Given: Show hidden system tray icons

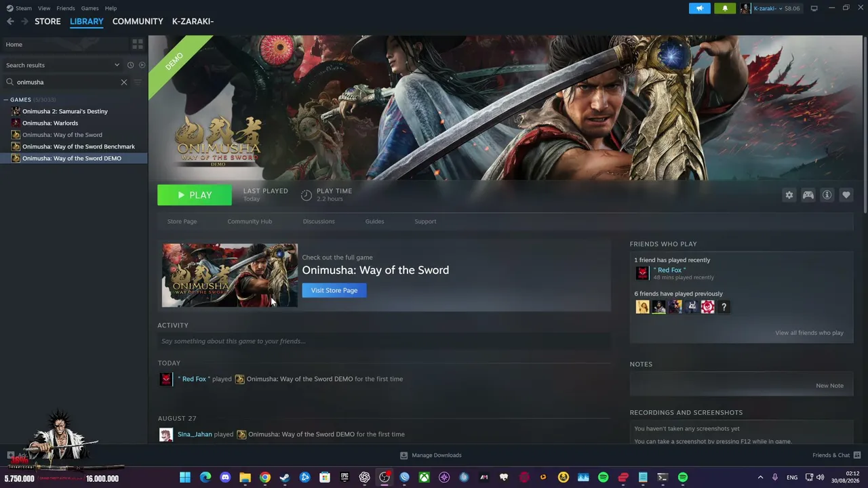Looking at the screenshot, I should coord(760,477).
